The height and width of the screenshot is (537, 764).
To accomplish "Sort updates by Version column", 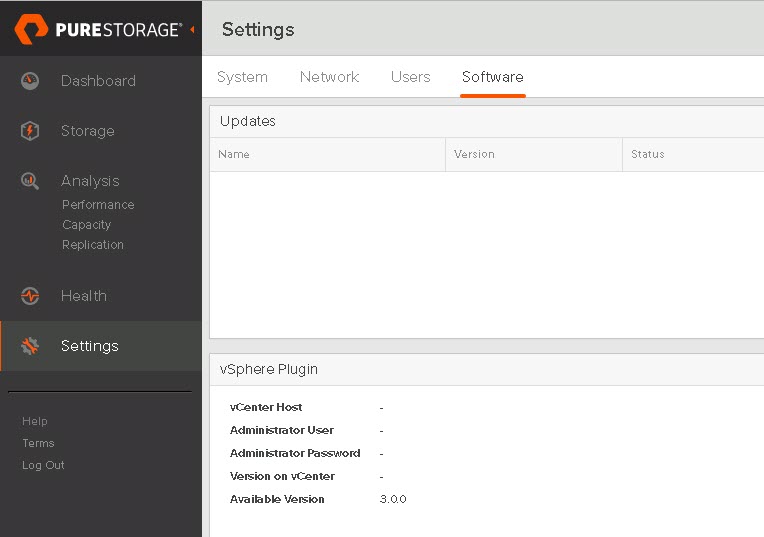I will pyautogui.click(x=534, y=154).
